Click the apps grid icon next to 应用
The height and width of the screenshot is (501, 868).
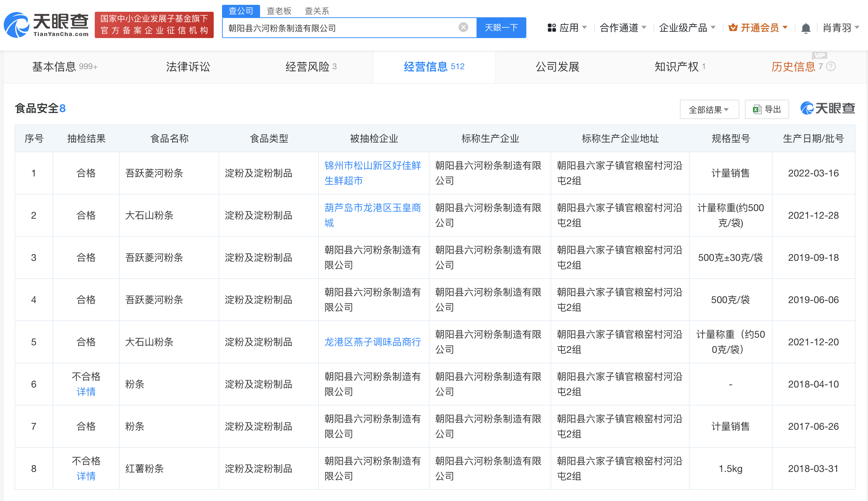[x=552, y=28]
